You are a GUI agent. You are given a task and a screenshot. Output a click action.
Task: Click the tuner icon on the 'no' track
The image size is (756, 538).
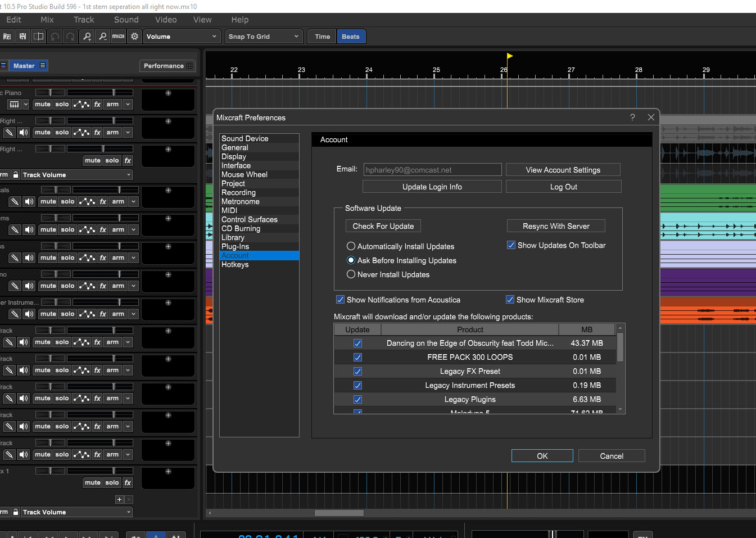pos(15,286)
